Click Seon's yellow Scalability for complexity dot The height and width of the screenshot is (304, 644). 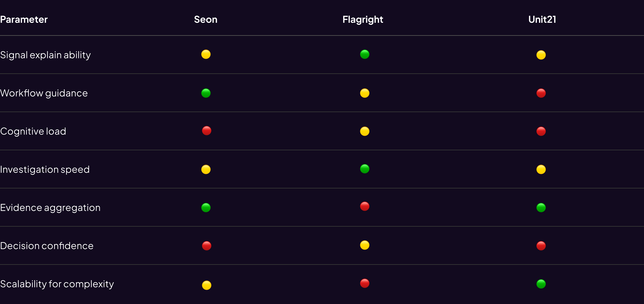pyautogui.click(x=206, y=285)
